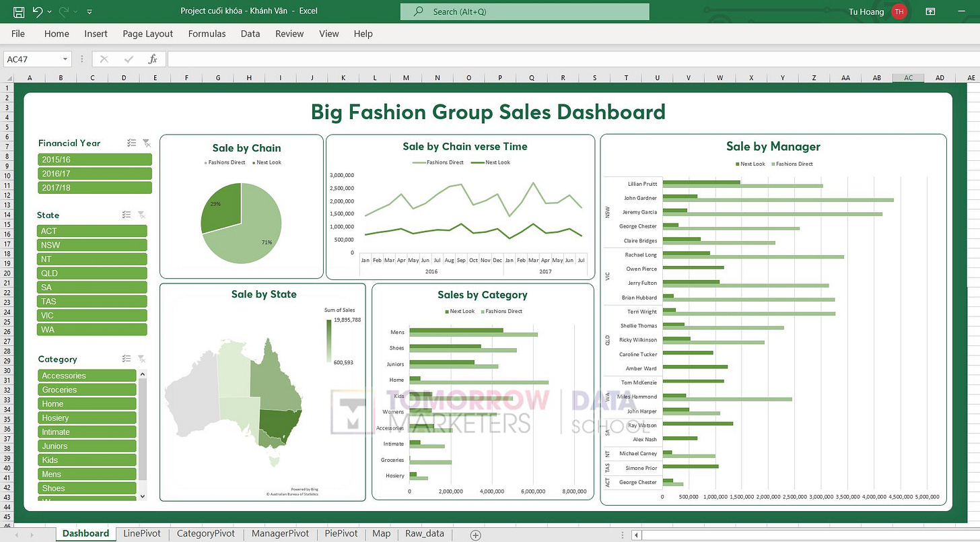The width and height of the screenshot is (980, 542).
Task: Switch to the PiePivot sheet tab
Action: [x=341, y=534]
